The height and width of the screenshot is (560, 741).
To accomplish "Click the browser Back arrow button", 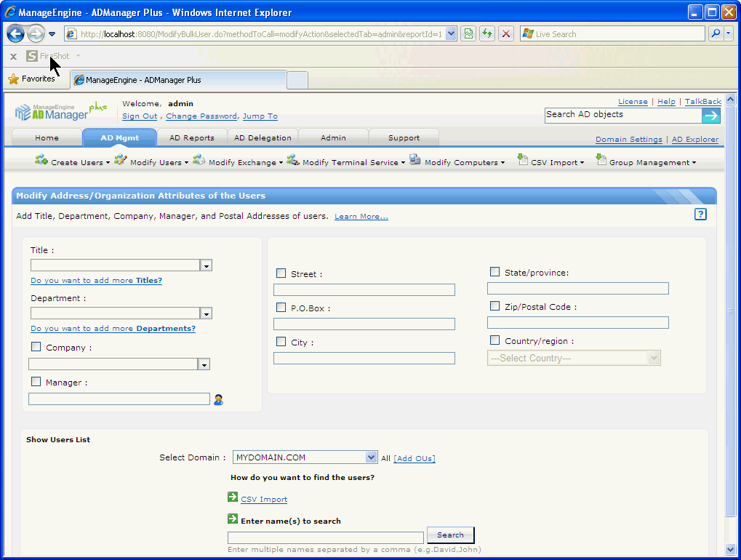I will click(15, 33).
